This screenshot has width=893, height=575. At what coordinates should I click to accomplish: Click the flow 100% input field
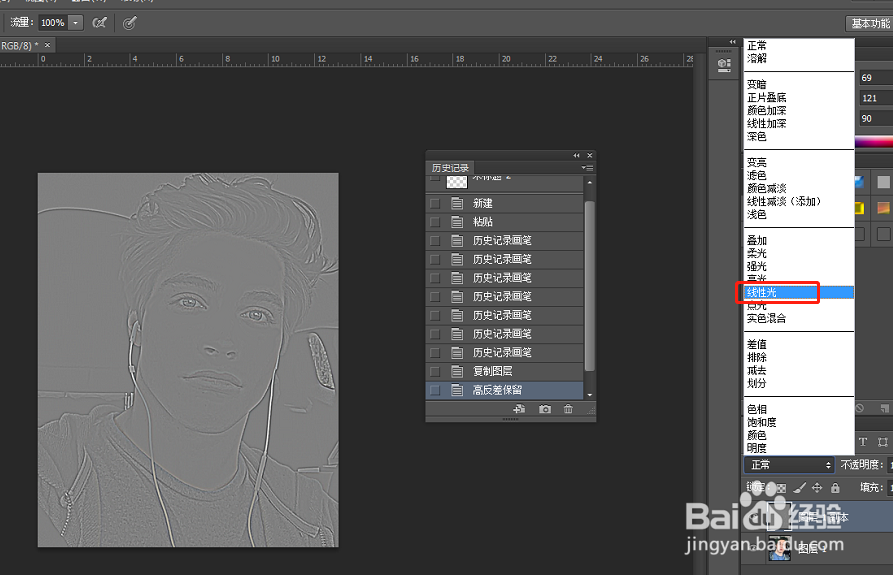tap(53, 23)
